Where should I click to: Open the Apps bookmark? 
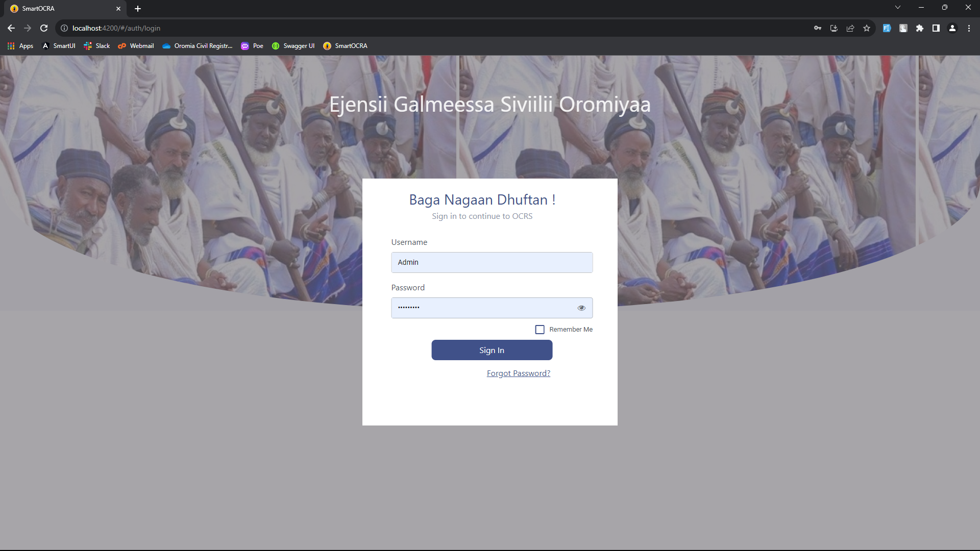tap(20, 46)
